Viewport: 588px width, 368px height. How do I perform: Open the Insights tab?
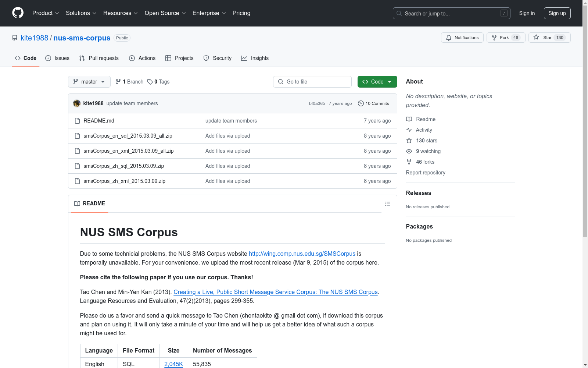click(x=255, y=58)
